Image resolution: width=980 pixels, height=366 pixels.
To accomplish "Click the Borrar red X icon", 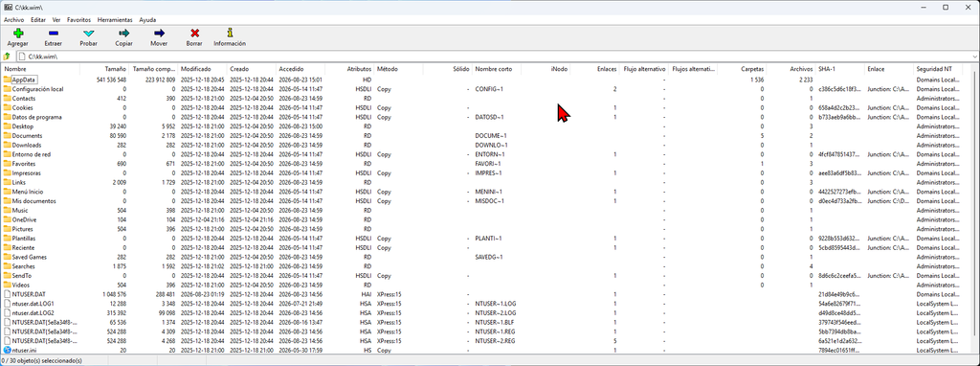I will pos(194,34).
